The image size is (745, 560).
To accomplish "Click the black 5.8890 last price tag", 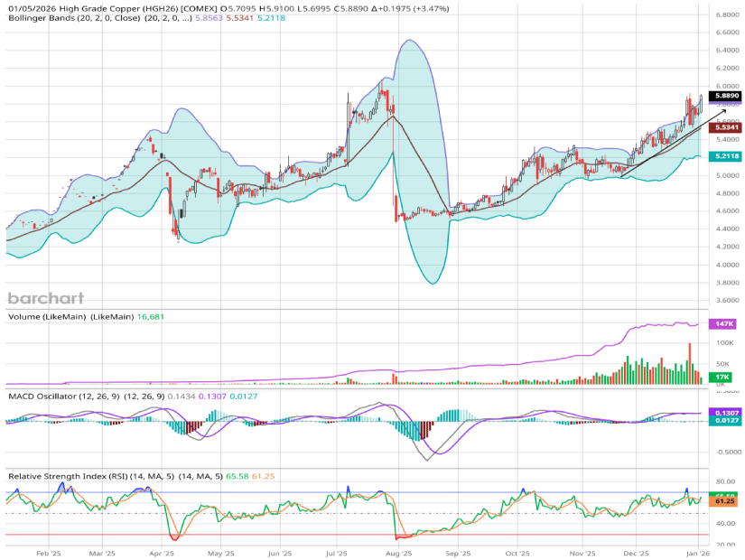I will [x=727, y=96].
